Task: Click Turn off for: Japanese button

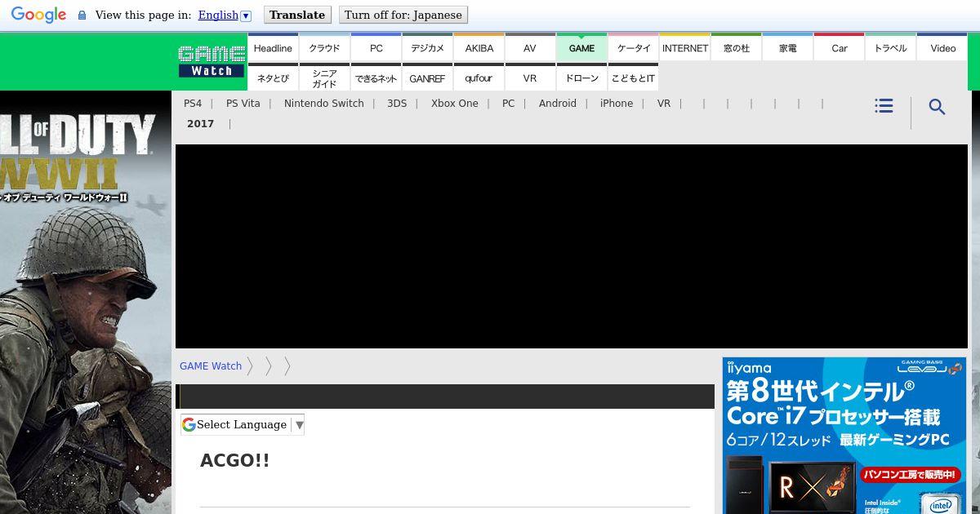Action: coord(403,15)
